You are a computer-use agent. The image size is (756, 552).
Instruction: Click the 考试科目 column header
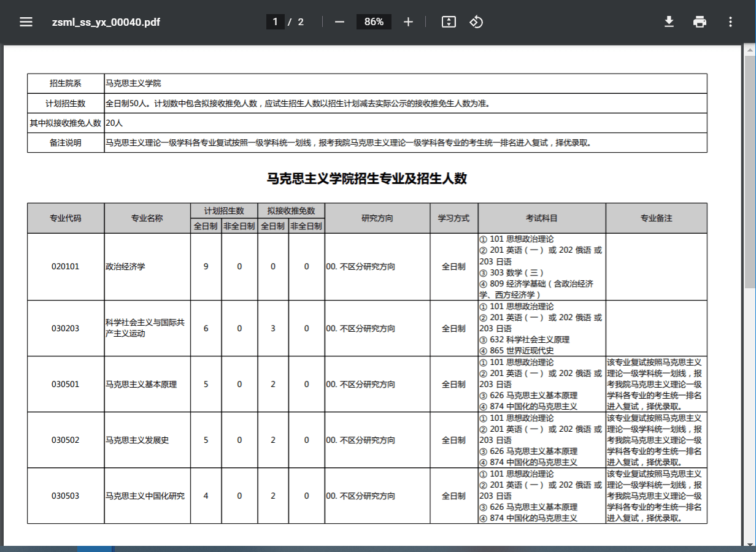[542, 218]
